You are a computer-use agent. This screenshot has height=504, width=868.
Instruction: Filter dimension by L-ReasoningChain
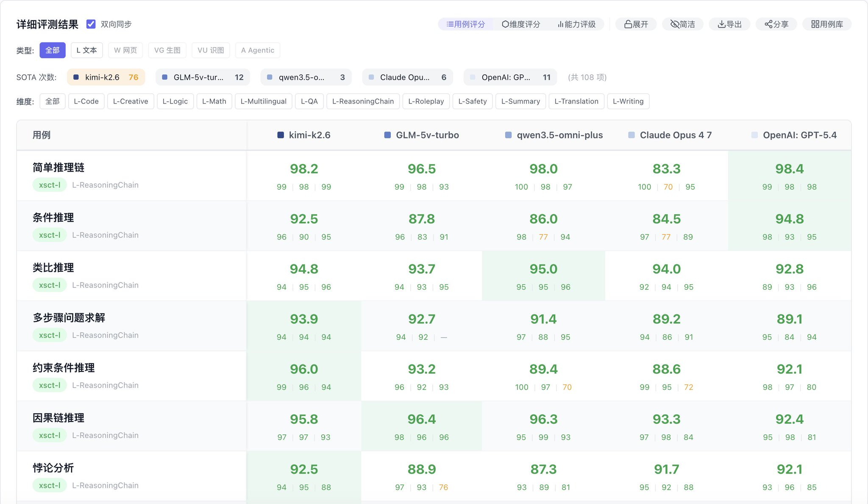point(363,101)
